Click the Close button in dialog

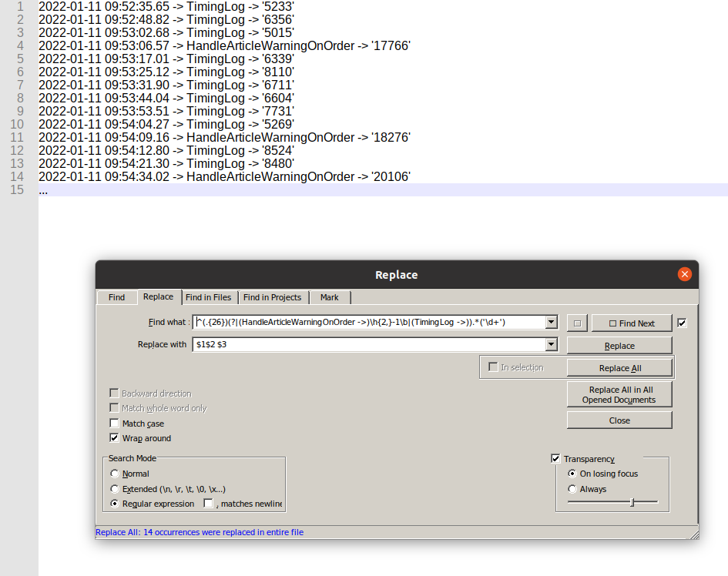[x=619, y=420]
